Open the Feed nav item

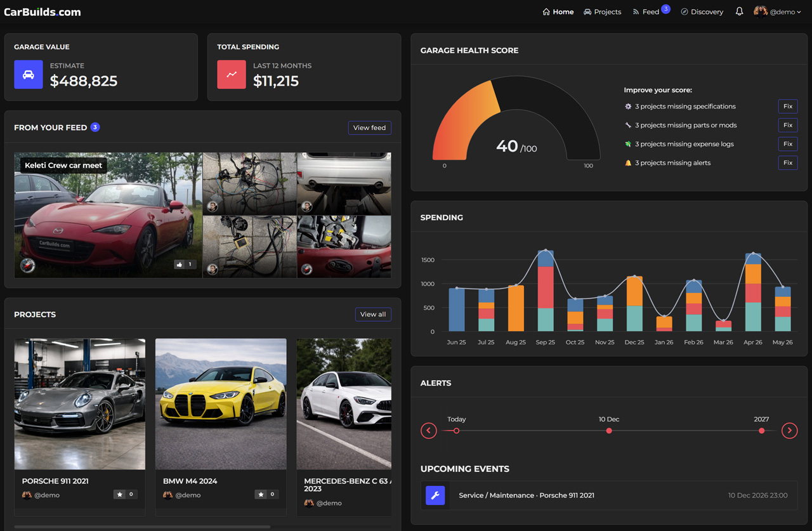pyautogui.click(x=650, y=12)
